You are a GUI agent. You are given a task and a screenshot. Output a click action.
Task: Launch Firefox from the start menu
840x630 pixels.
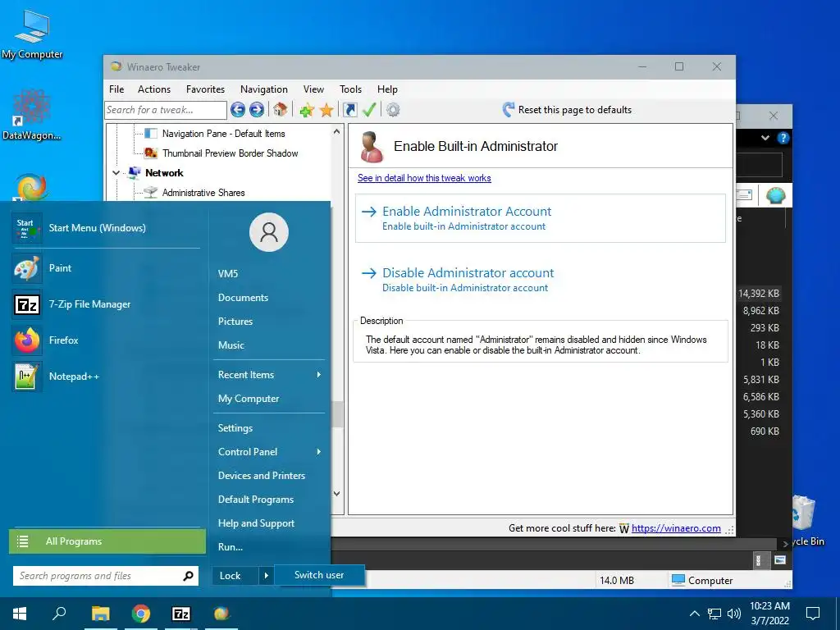[x=106, y=340]
